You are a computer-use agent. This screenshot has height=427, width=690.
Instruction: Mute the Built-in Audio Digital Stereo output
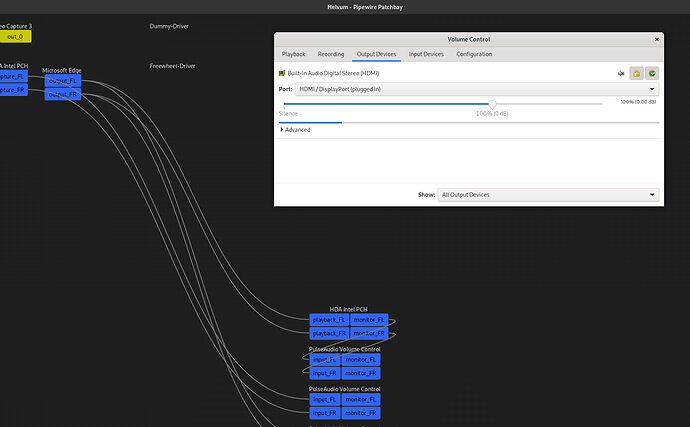(621, 74)
